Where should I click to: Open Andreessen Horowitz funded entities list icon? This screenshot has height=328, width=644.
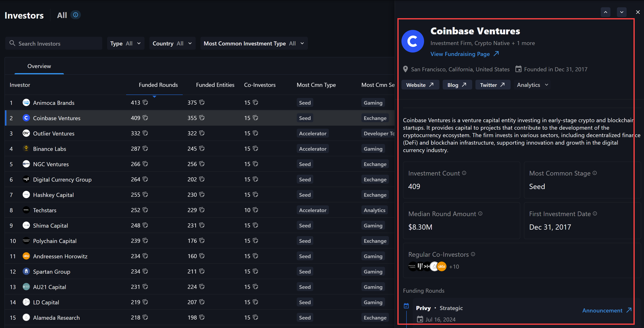coord(202,256)
